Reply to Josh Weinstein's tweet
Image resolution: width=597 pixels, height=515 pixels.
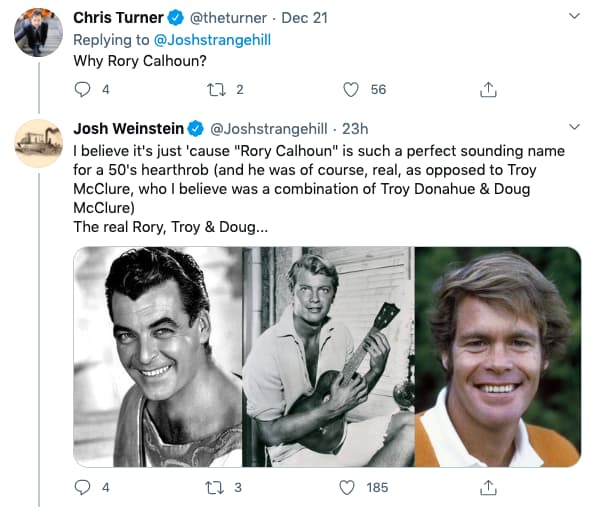pos(82,487)
